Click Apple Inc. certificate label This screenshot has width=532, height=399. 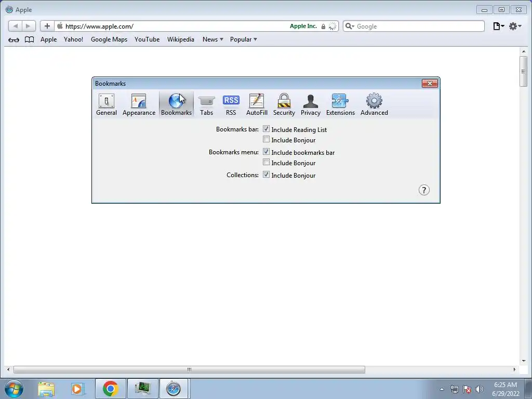303,26
